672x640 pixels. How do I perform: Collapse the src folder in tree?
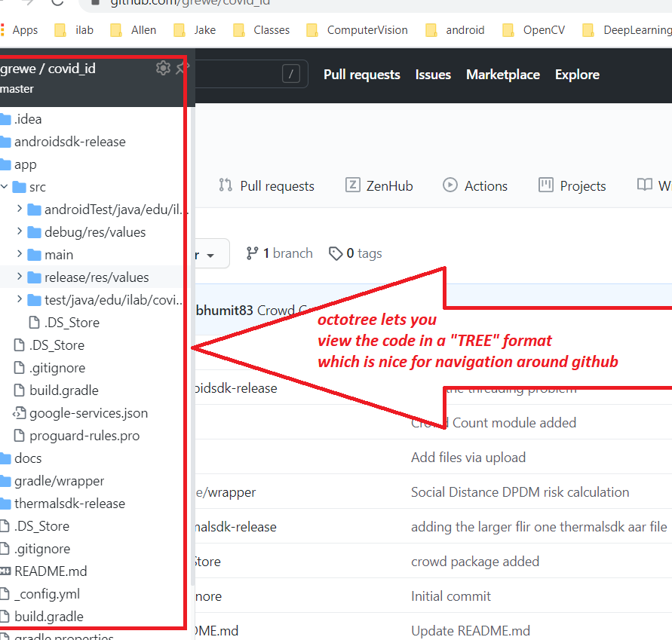click(5, 187)
